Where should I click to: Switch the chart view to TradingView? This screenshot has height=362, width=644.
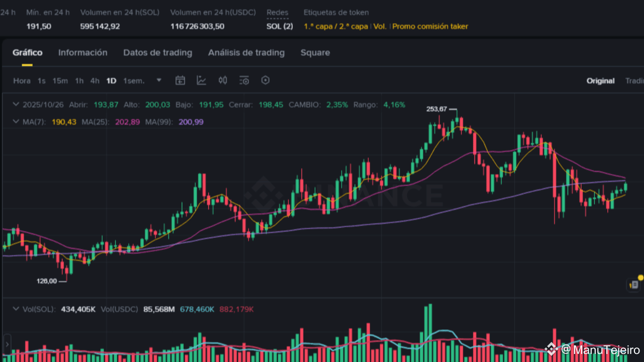tap(634, 80)
